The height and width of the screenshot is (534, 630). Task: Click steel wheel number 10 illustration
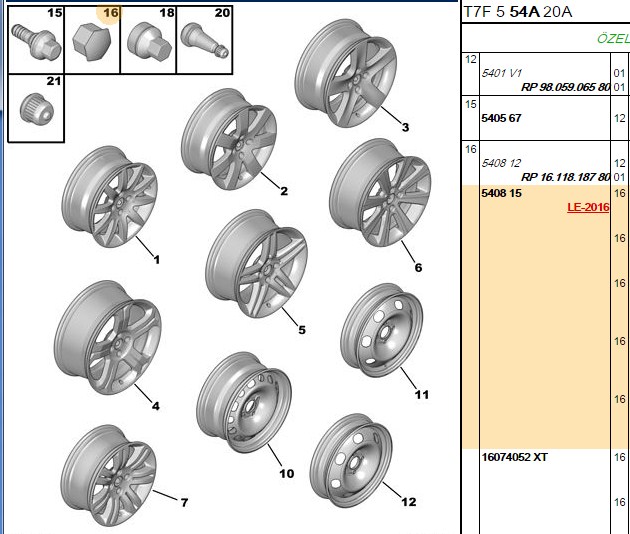coord(244,403)
